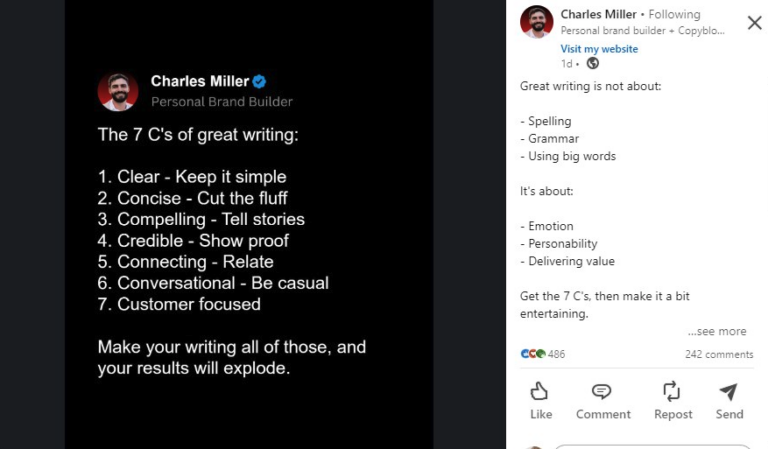Click the Personal brand builder headline text
Viewport: 768px width, 449px height.
click(x=641, y=31)
